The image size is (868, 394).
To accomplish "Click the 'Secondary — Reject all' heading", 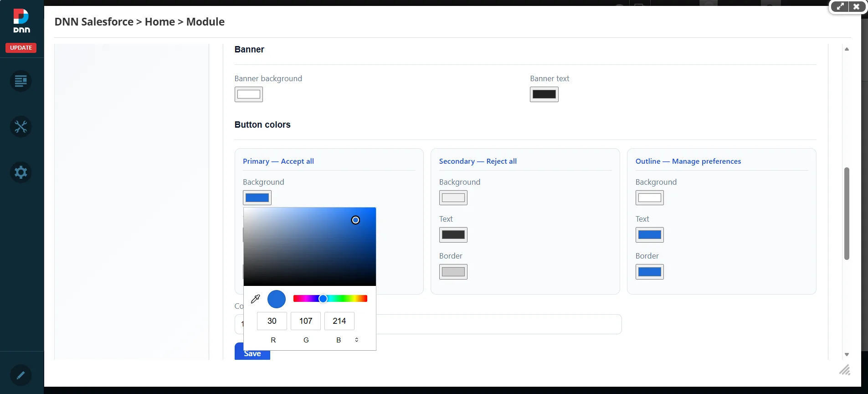I will (x=478, y=161).
